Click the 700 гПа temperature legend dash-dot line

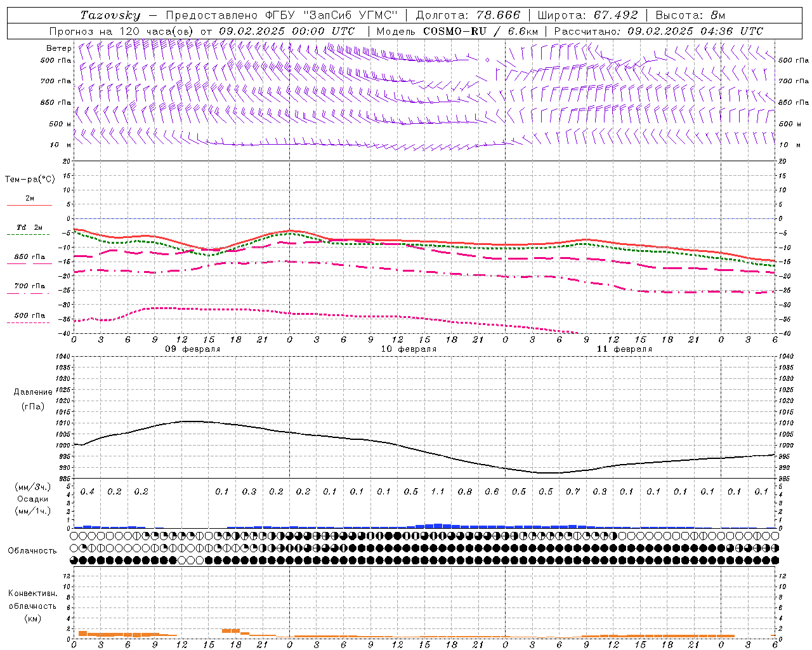(29, 293)
